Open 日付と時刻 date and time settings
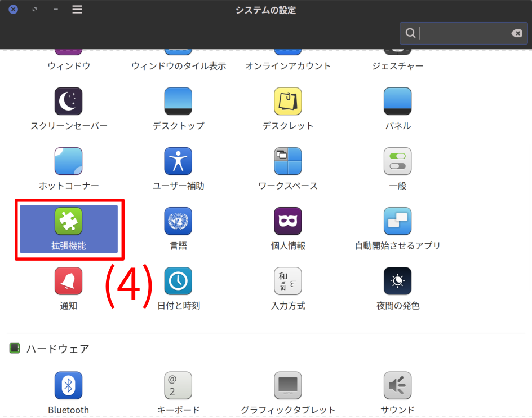Viewport: 532px width, 418px height. coord(178,281)
